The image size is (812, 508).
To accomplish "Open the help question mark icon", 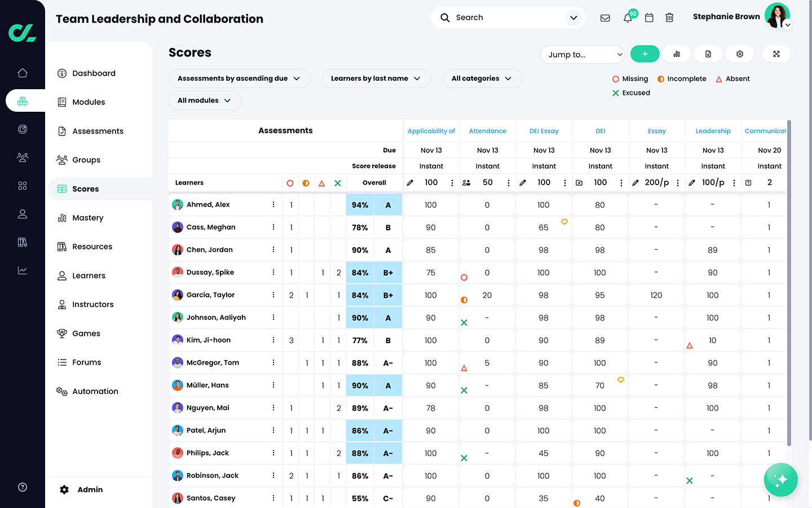I will pyautogui.click(x=23, y=487).
